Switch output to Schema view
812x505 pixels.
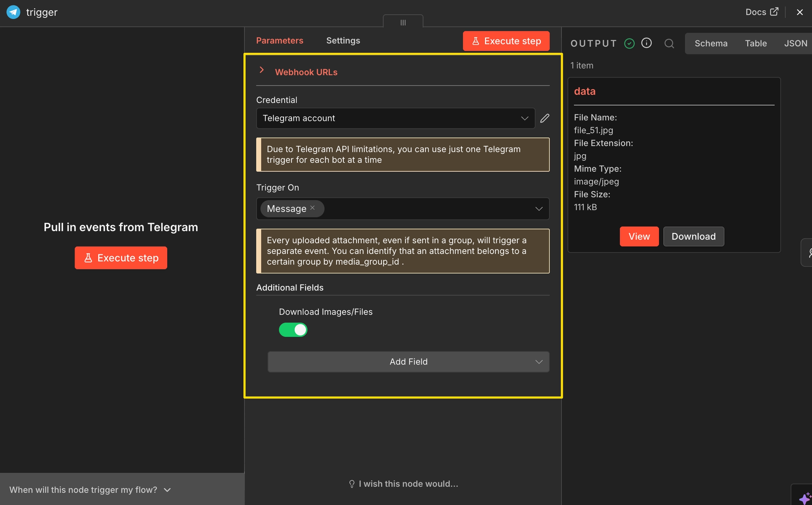click(x=711, y=43)
